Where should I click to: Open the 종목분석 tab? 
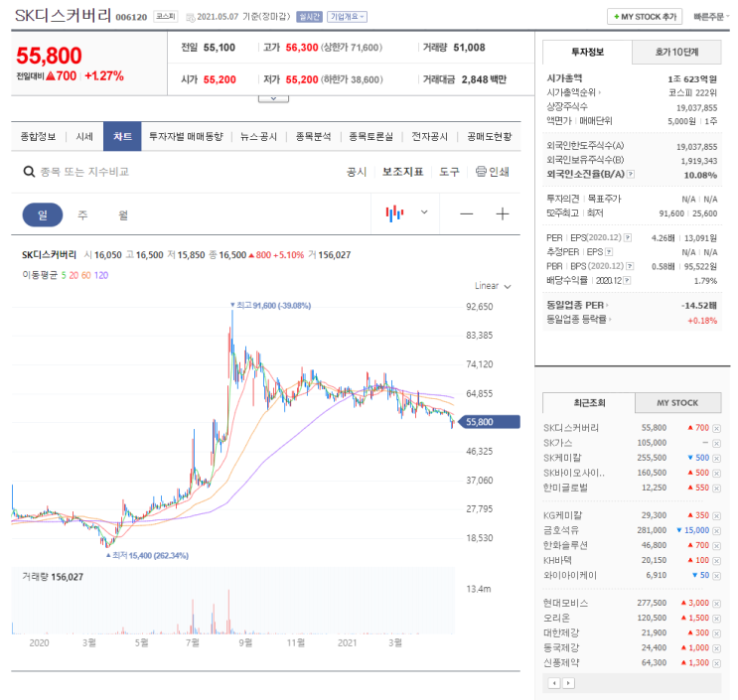click(x=314, y=136)
